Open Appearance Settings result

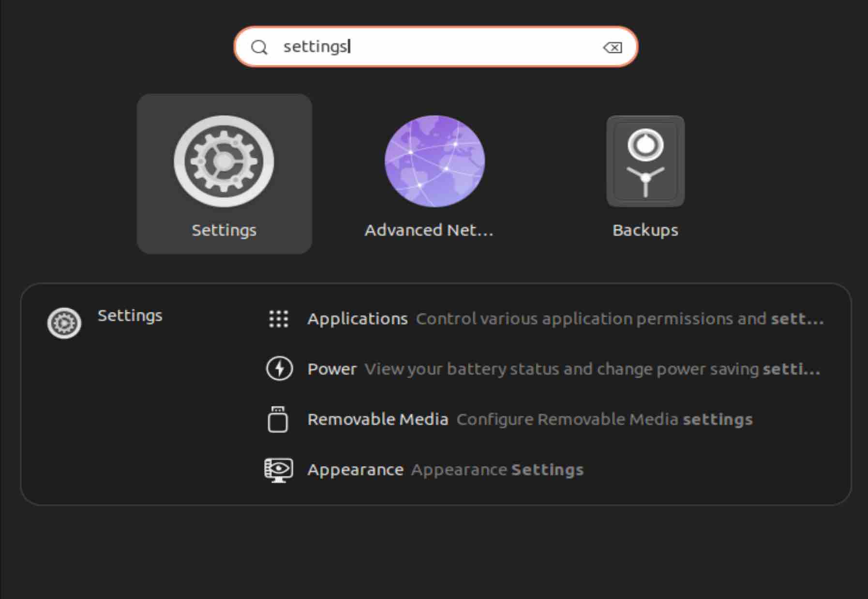pos(445,469)
